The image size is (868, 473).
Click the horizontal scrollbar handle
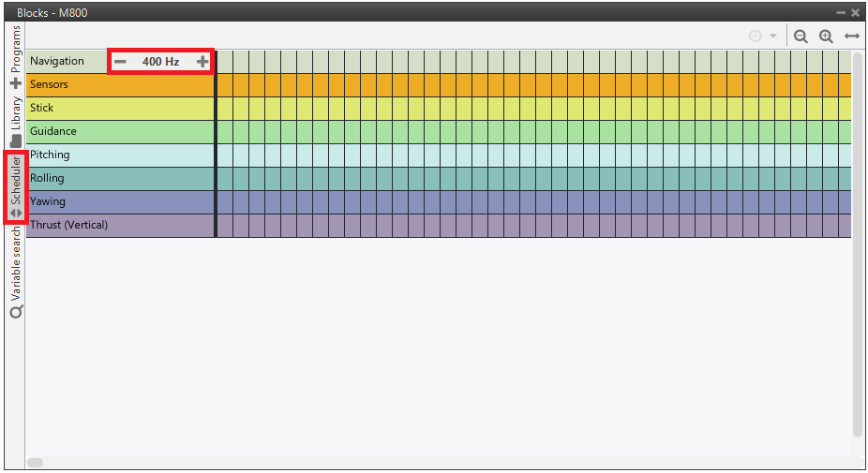pyautogui.click(x=35, y=463)
